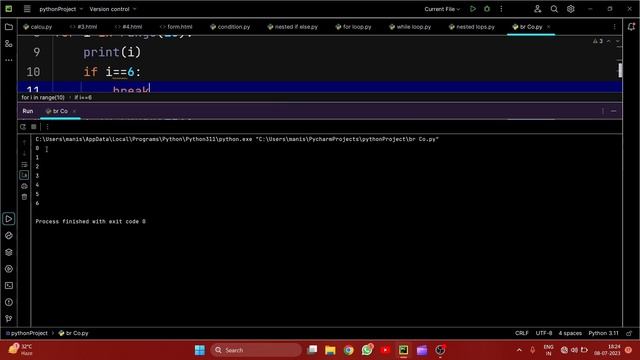
Task: Open IDE settings gear
Action: point(571,9)
